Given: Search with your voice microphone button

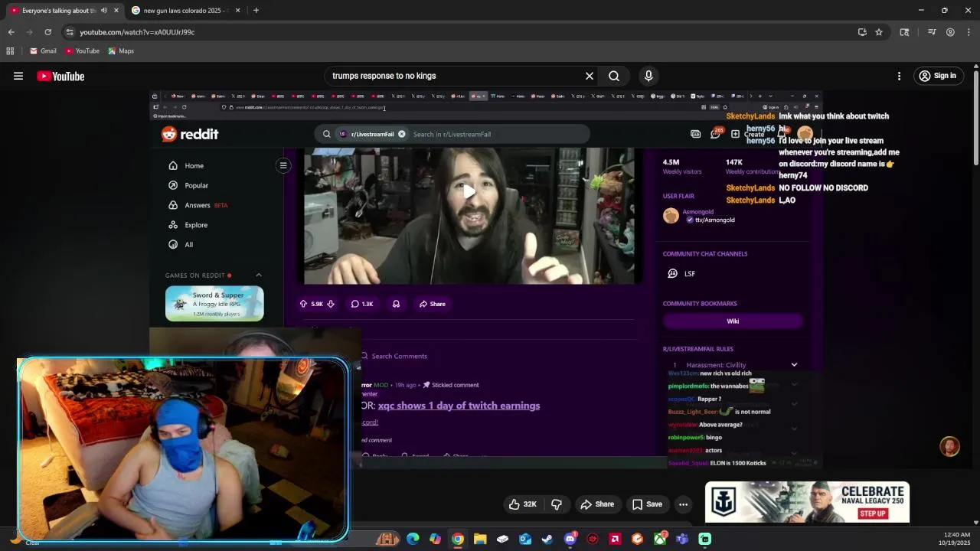Looking at the screenshot, I should point(648,76).
